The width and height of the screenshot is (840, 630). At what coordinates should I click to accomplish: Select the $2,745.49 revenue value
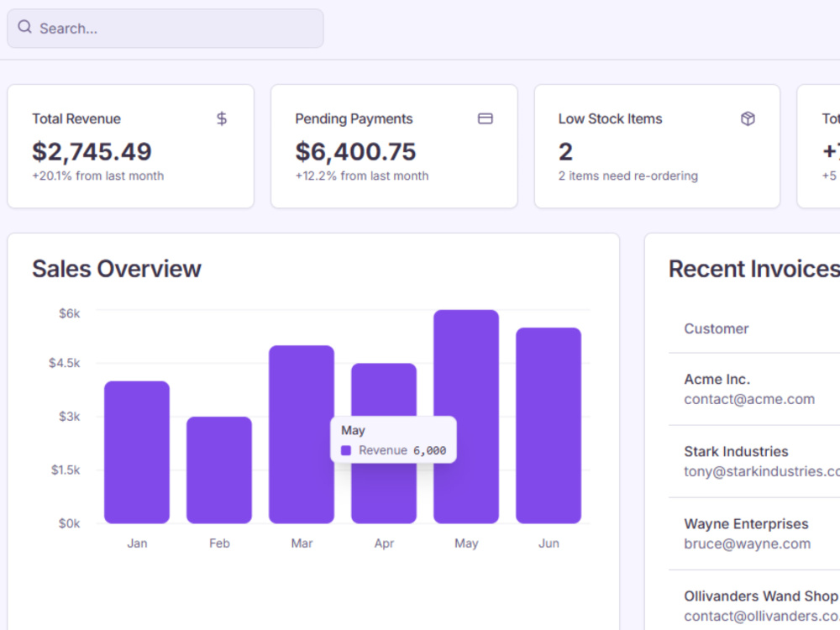tap(92, 151)
